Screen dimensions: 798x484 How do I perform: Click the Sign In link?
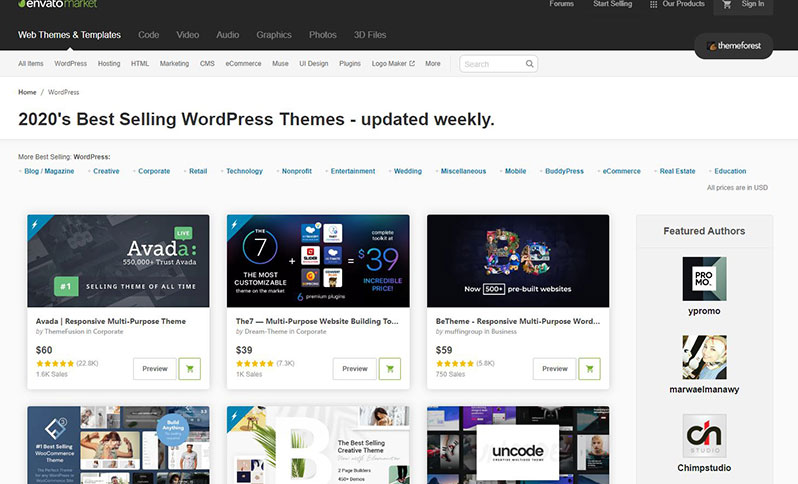[753, 4]
